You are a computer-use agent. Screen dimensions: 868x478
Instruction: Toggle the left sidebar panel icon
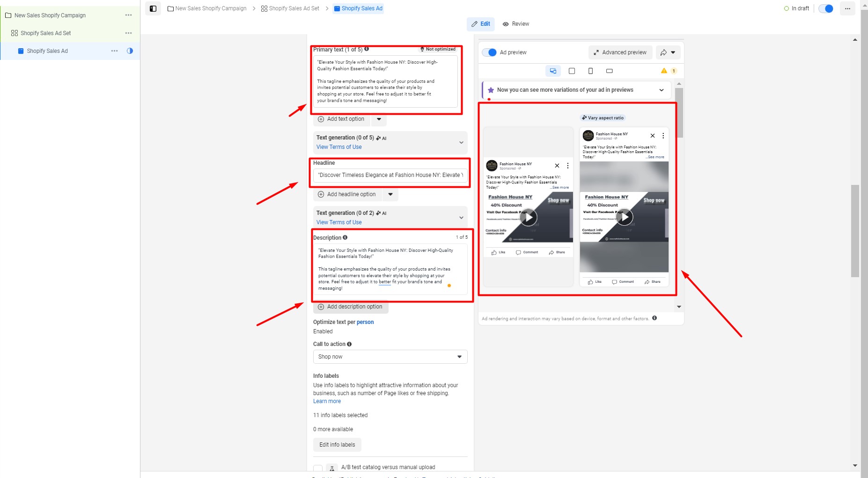[153, 8]
